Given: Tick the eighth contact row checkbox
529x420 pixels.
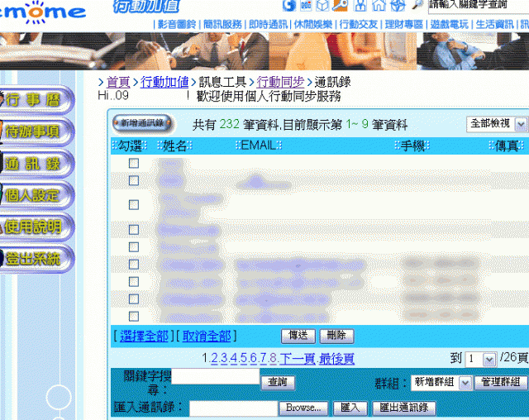Looking at the screenshot, I should (134, 299).
